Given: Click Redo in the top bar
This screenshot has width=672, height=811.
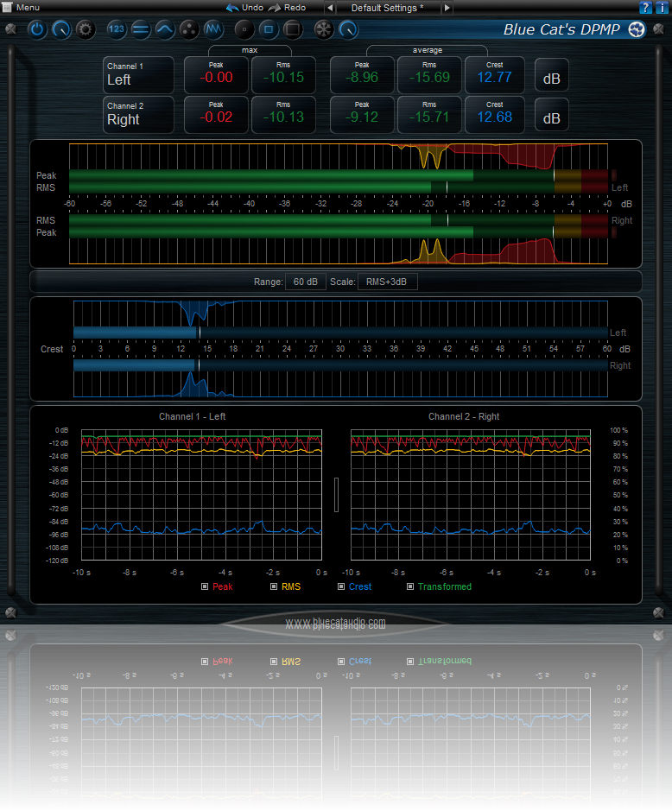Looking at the screenshot, I should pyautogui.click(x=288, y=7).
